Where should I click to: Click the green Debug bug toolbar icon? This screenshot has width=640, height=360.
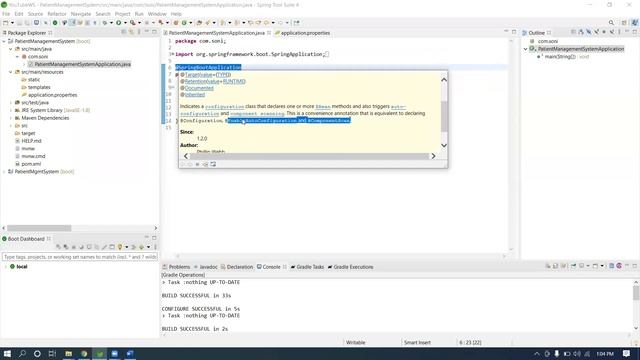pos(104,23)
